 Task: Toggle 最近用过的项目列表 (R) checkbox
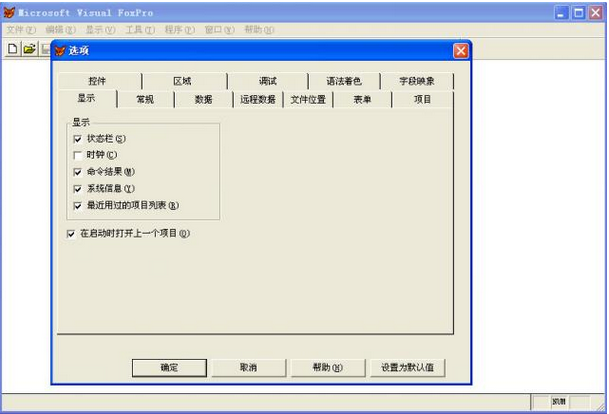point(77,205)
